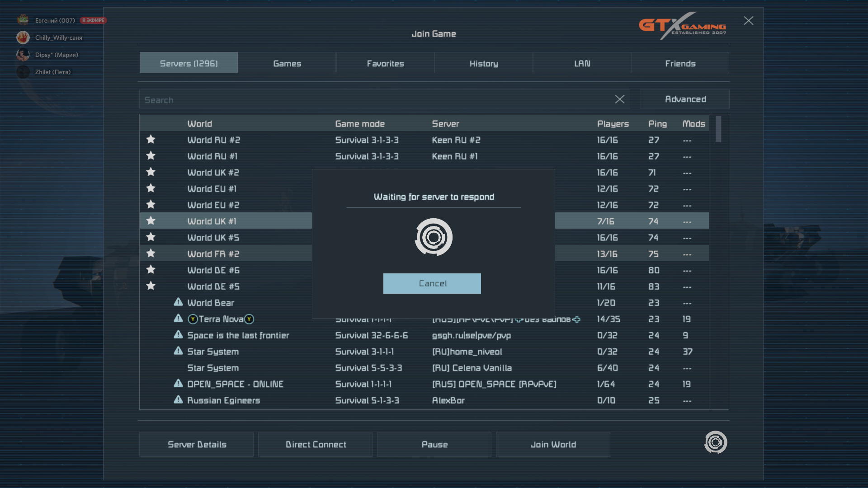This screenshot has width=868, height=488.
Task: Click the GTX Gaming logo
Action: [682, 28]
